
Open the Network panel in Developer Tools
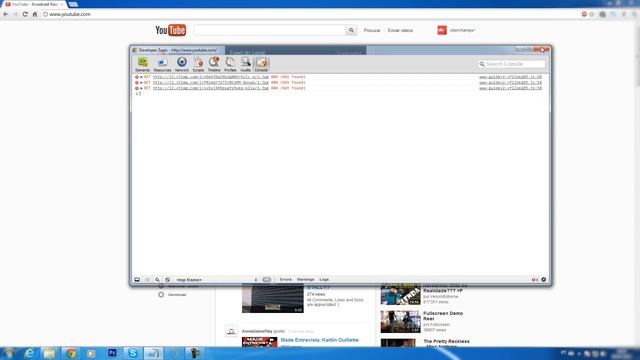point(182,64)
